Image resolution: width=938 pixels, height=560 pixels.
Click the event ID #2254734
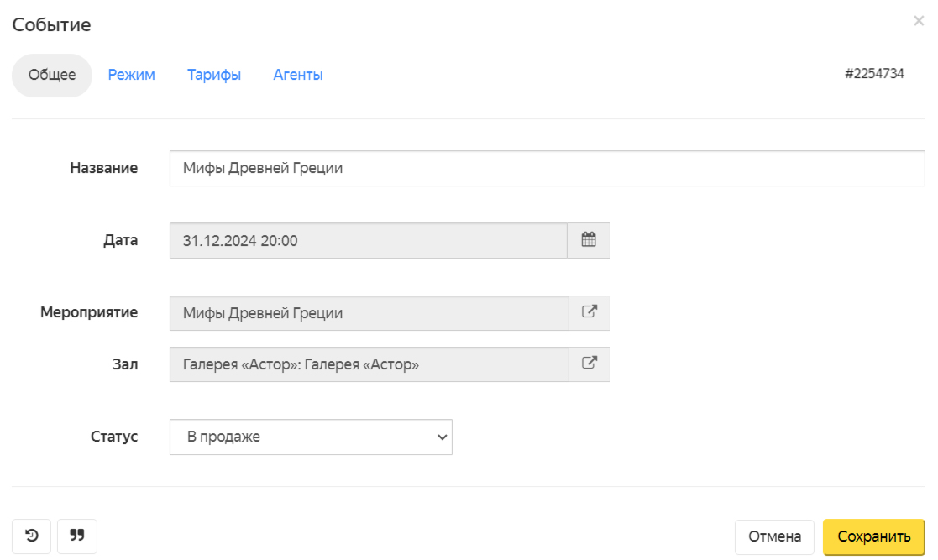tap(874, 73)
